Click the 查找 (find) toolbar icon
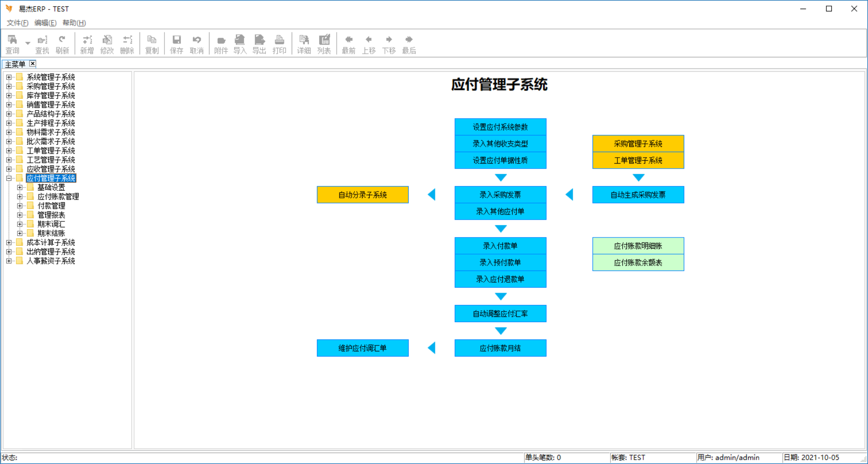The height and width of the screenshot is (464, 868). coord(42,45)
